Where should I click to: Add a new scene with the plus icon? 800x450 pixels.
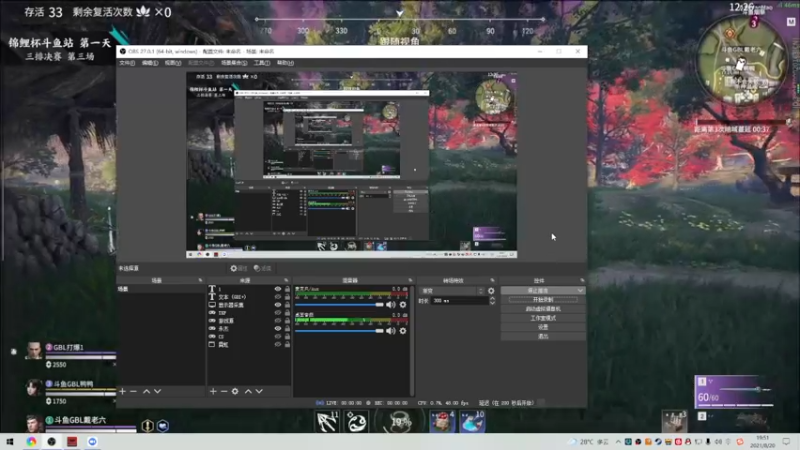coord(122,391)
